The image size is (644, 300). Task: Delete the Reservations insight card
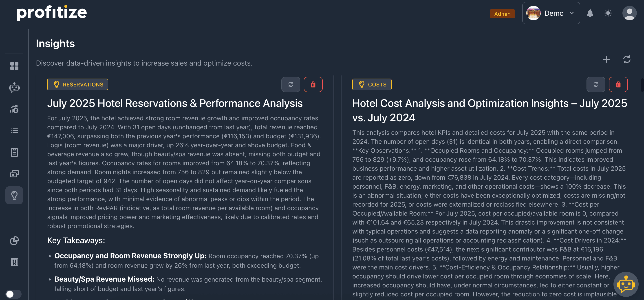313,84
